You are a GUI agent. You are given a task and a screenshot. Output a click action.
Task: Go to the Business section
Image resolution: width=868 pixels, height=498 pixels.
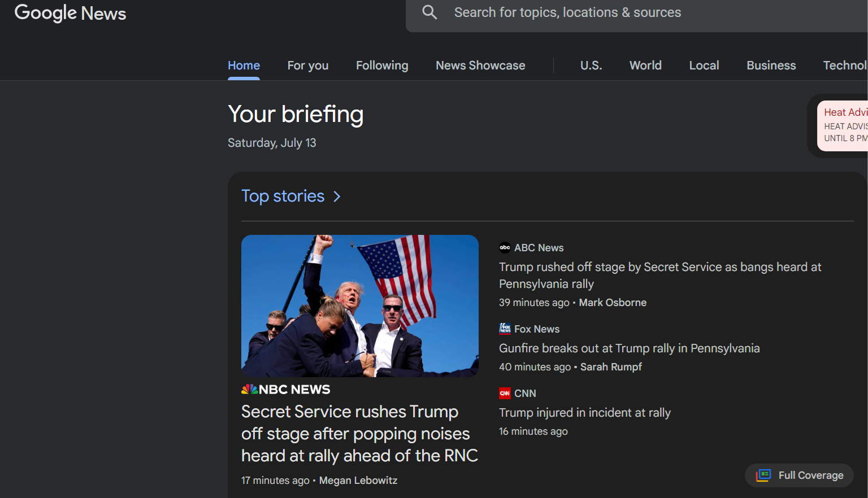771,65
